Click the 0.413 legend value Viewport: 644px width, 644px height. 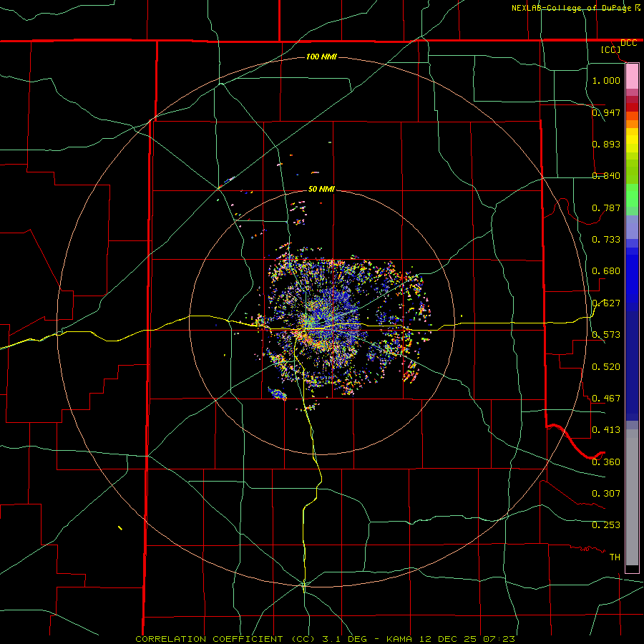pyautogui.click(x=606, y=429)
